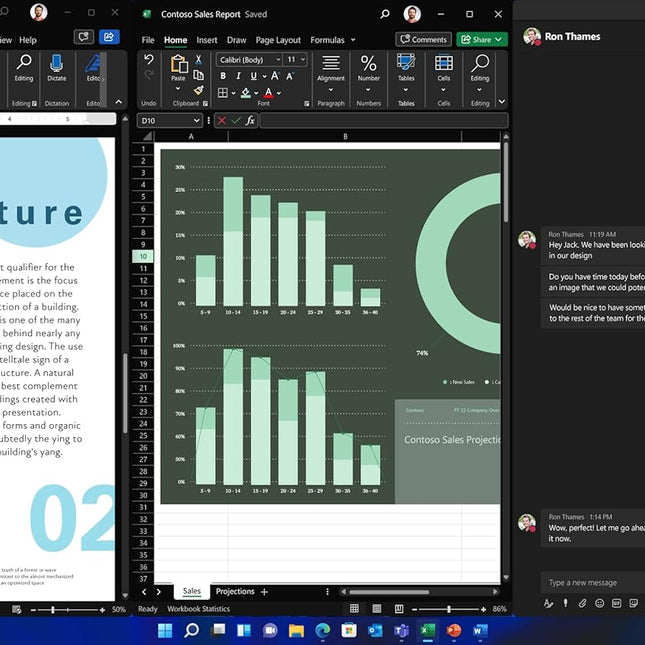Increase font size with large A icon

click(275, 75)
